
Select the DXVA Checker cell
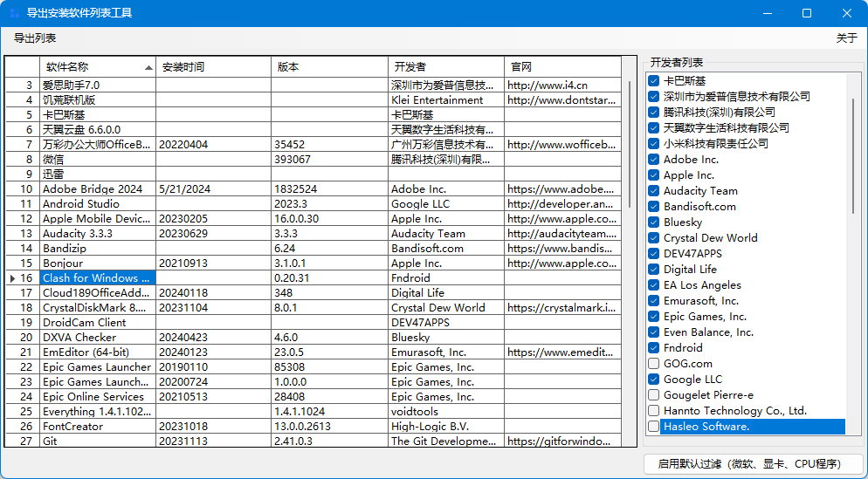coord(98,338)
